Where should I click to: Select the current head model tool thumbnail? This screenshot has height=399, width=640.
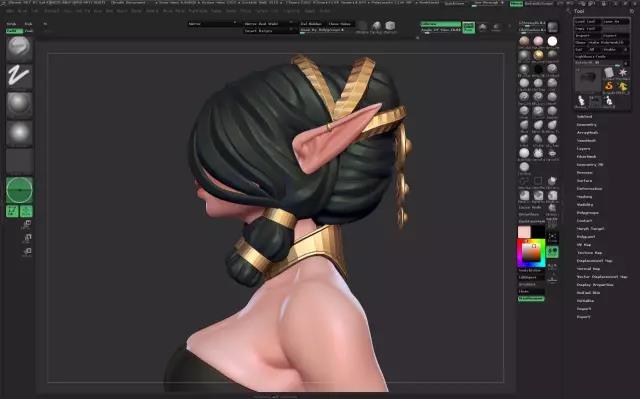pyautogui.click(x=588, y=80)
